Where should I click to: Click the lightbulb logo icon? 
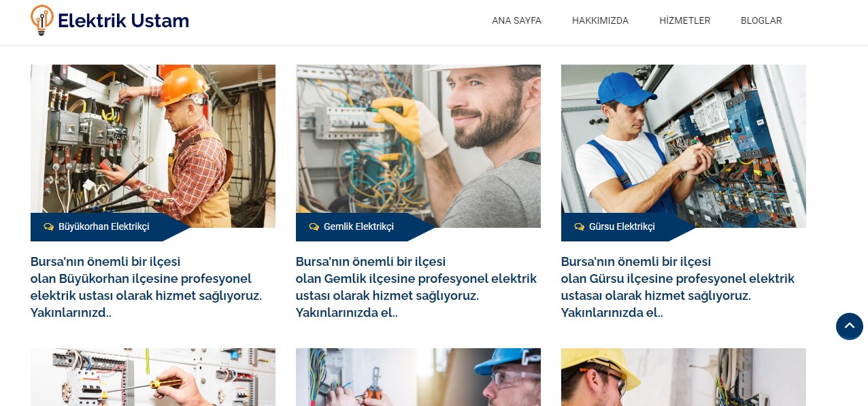click(42, 20)
